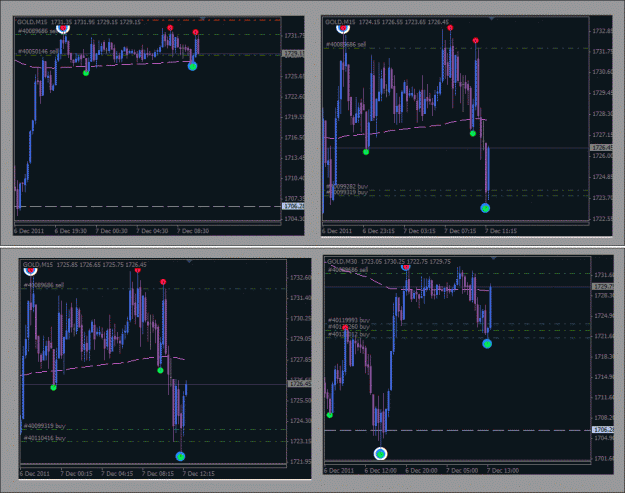Click the 6 Dec 23:15 time label
Screen dimensions: 625x493
tap(379, 231)
